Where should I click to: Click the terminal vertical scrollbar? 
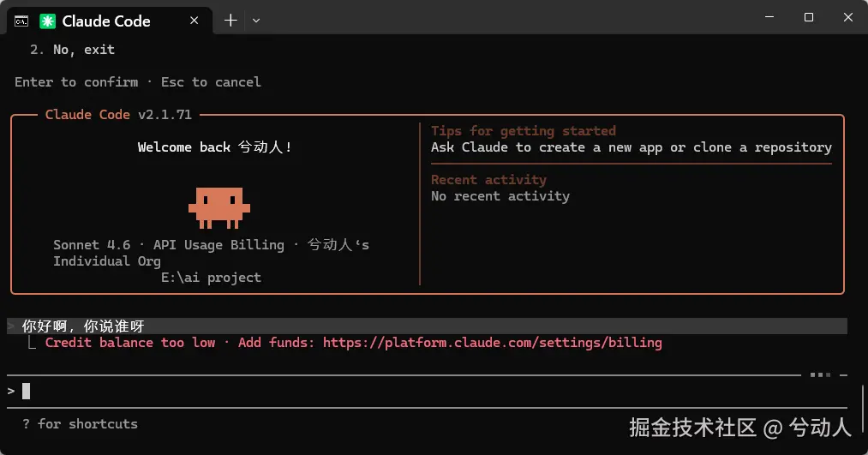[x=863, y=409]
